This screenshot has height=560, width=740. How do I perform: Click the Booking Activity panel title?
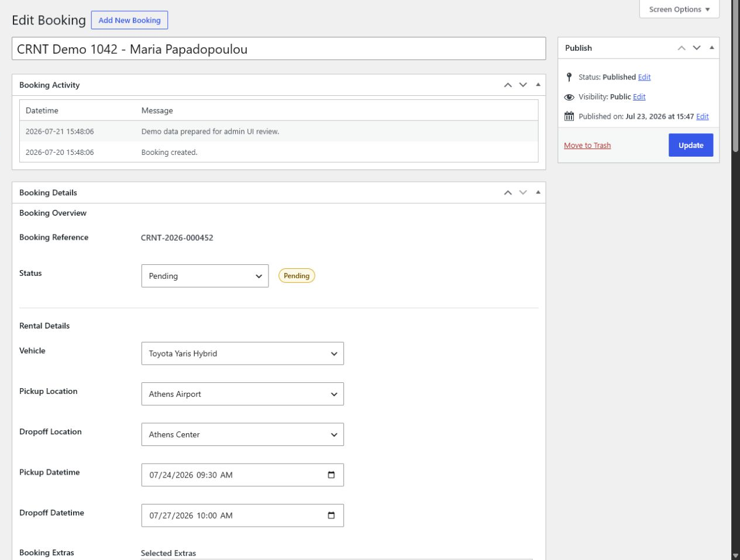[50, 85]
